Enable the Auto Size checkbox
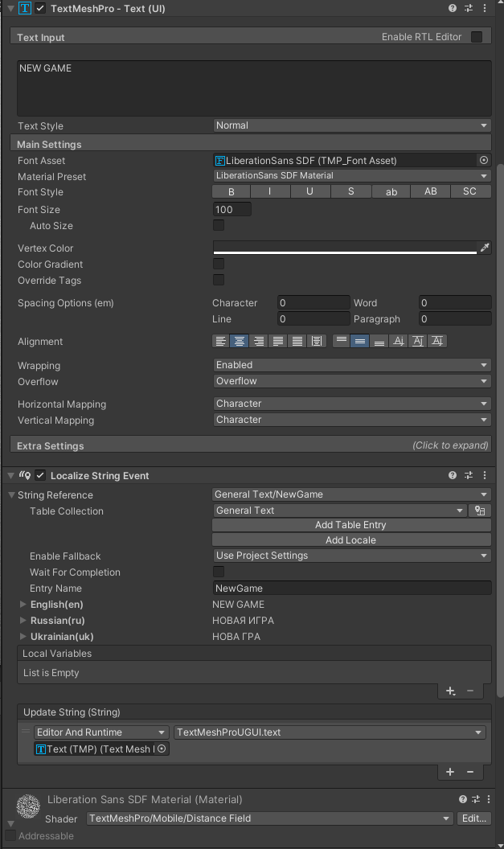Screen dimensions: 504x849 [219, 226]
